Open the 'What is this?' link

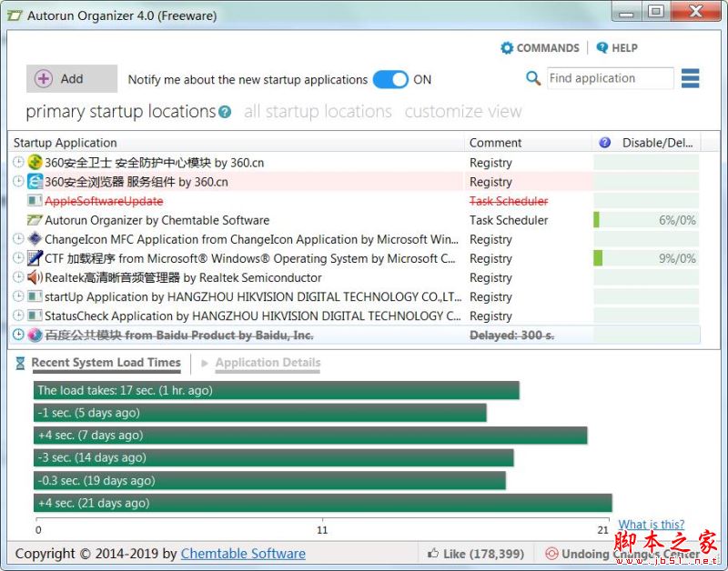(x=651, y=525)
